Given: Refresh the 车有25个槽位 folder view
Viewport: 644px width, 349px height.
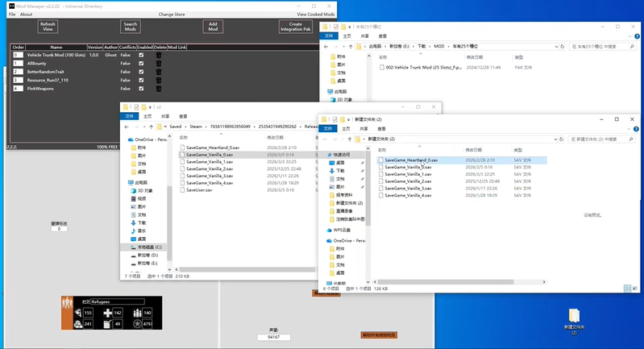Looking at the screenshot, I should coord(563,47).
